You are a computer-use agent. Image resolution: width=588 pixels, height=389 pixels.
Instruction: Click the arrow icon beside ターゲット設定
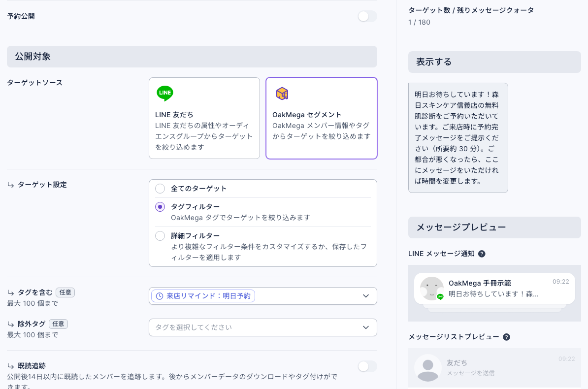[x=11, y=185]
